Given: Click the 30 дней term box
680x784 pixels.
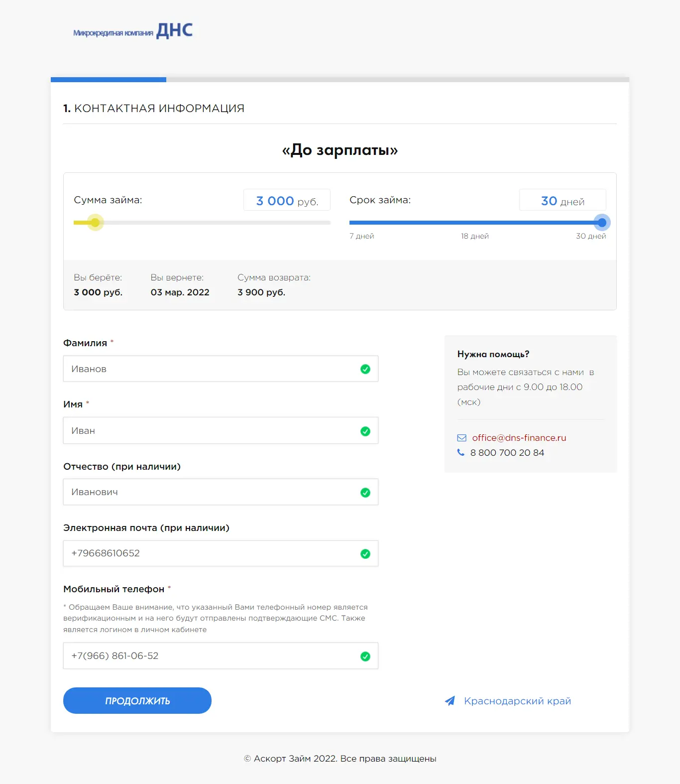Looking at the screenshot, I should tap(563, 200).
